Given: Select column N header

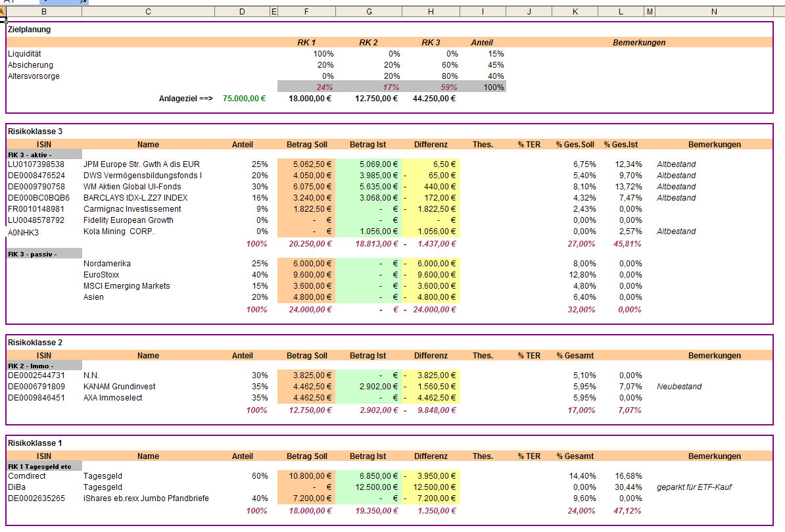Looking at the screenshot, I should point(714,11).
